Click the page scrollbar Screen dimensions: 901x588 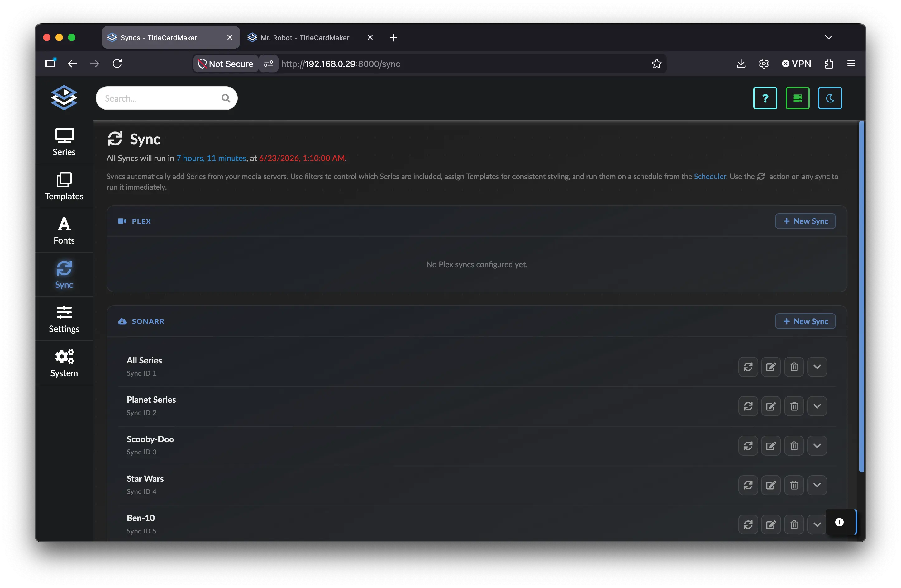click(862, 296)
